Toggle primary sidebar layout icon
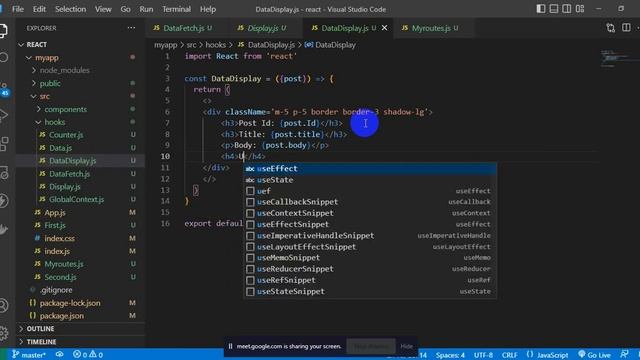 (x=540, y=9)
